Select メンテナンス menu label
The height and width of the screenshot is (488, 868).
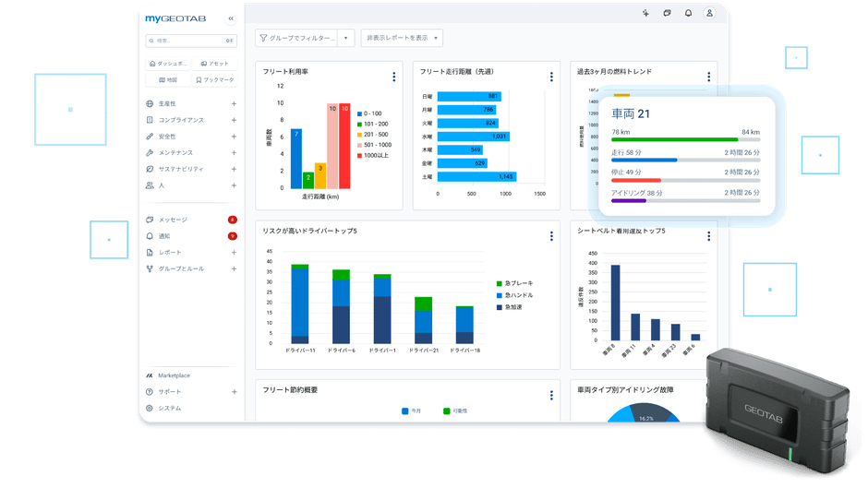click(176, 153)
